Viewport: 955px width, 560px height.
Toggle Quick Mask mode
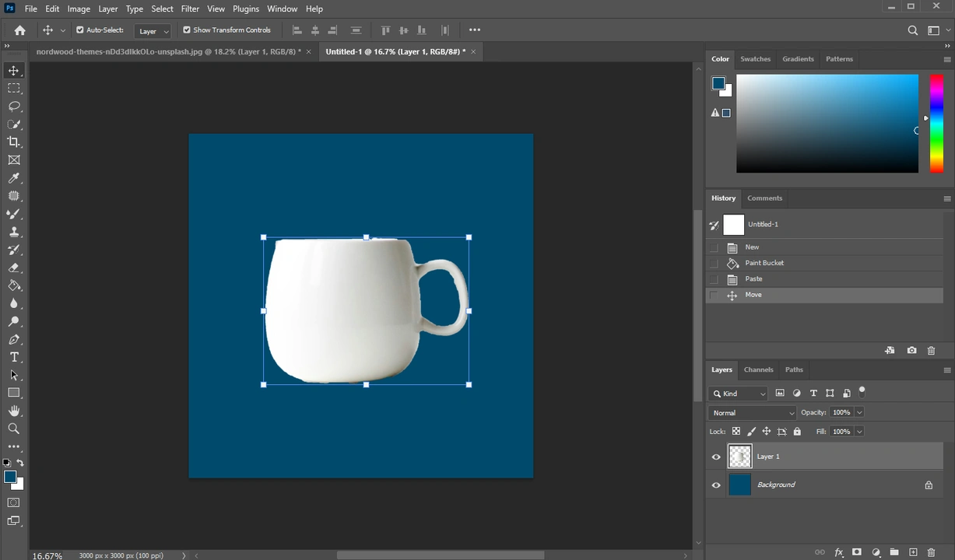14,502
